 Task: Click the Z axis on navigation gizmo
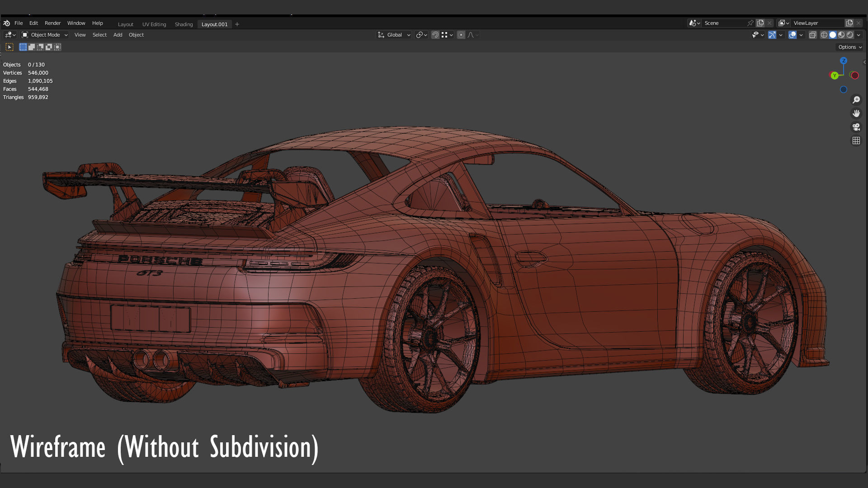pos(844,61)
